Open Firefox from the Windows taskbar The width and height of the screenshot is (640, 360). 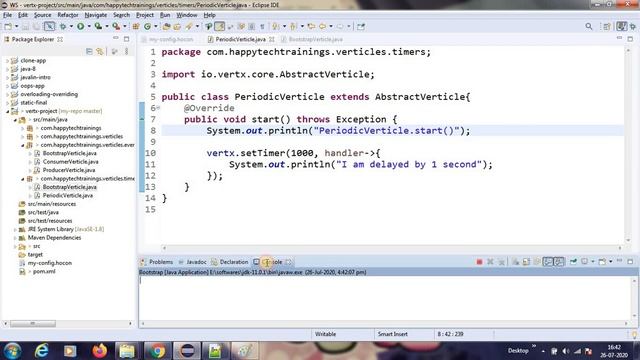point(99,351)
